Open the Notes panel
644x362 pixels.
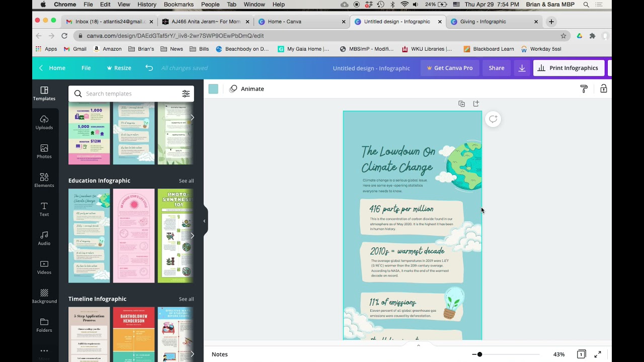click(x=220, y=354)
